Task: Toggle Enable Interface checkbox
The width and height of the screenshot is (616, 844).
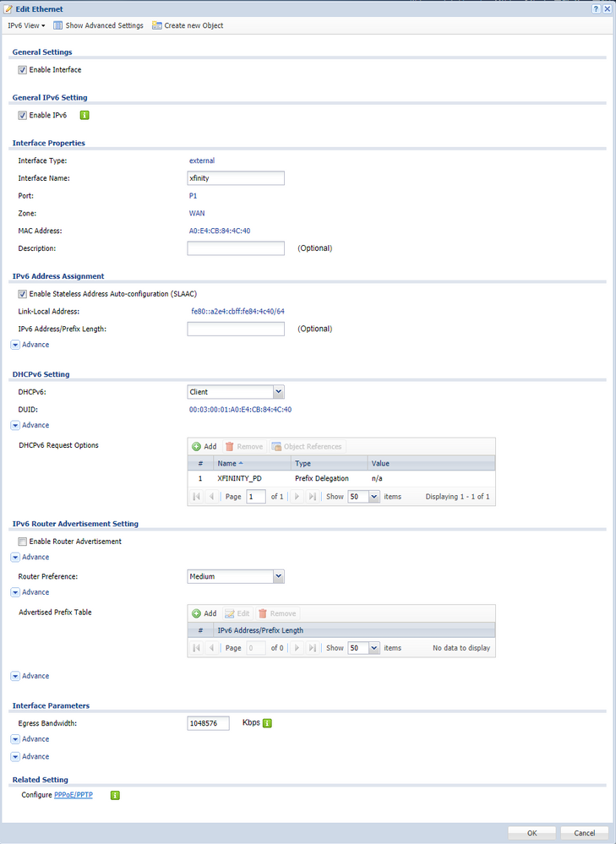Action: pos(23,70)
